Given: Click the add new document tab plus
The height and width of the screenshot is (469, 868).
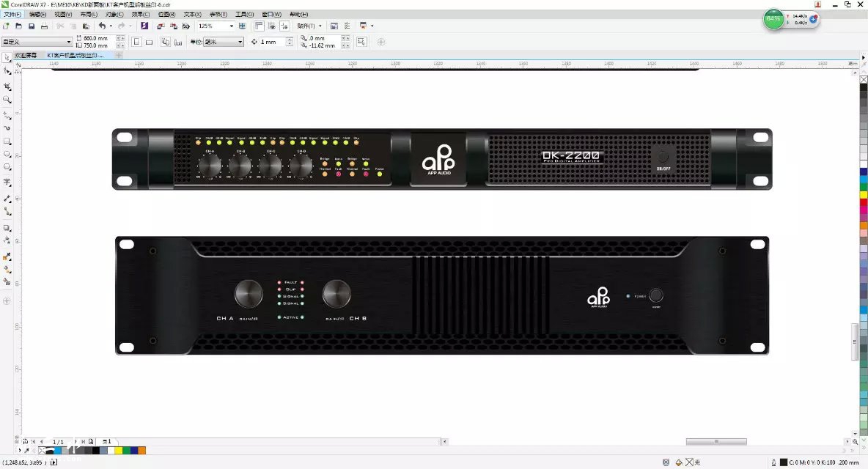Looking at the screenshot, I should point(119,55).
